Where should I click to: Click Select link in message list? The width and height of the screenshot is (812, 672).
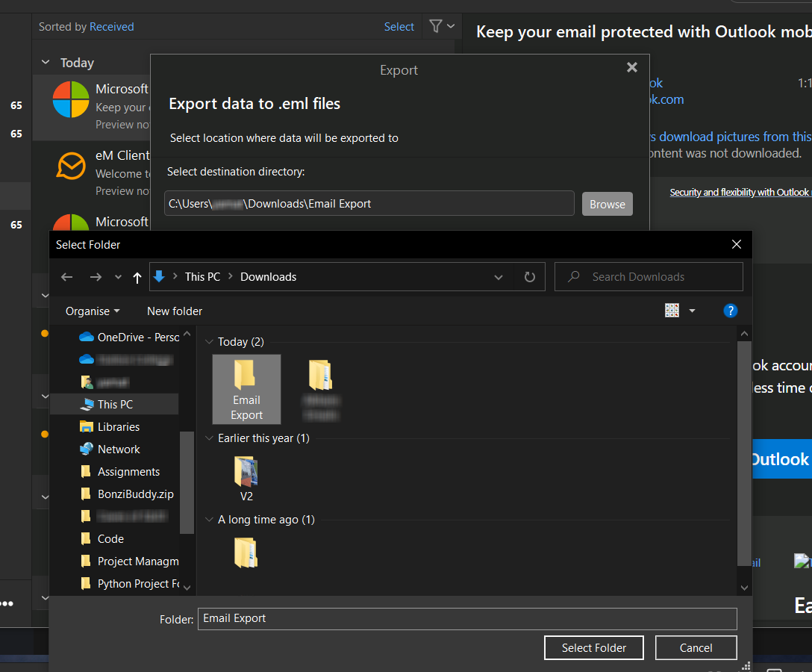coord(399,27)
